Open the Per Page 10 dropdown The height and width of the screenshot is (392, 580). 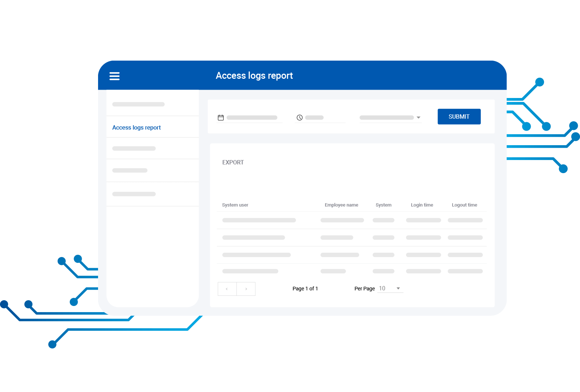coord(390,288)
